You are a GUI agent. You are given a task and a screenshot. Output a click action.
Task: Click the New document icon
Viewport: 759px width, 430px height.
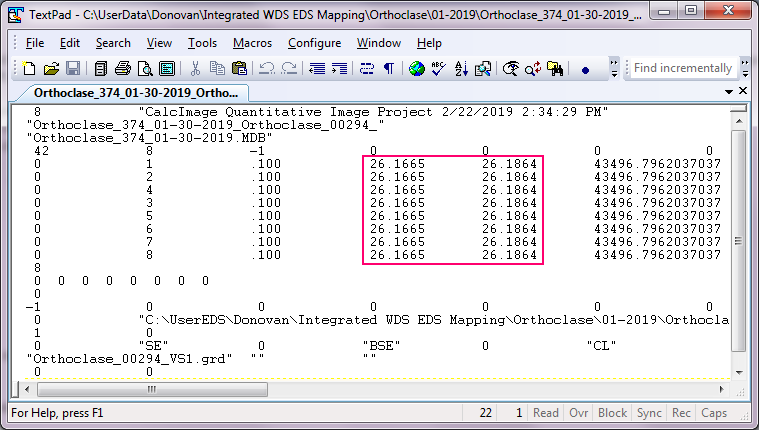(28, 69)
